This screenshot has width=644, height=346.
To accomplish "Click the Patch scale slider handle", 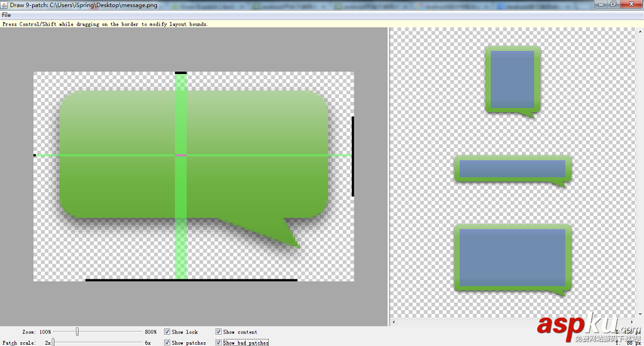I will (x=53, y=342).
